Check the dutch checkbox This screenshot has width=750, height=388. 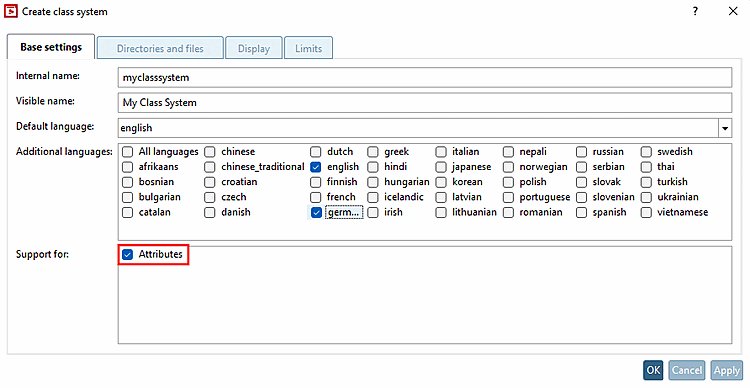click(316, 152)
